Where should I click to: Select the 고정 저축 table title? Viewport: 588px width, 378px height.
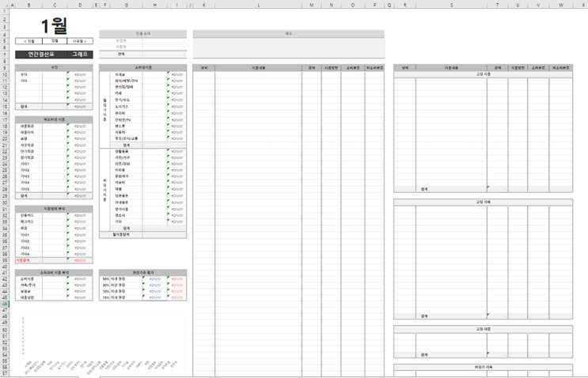[x=483, y=202]
